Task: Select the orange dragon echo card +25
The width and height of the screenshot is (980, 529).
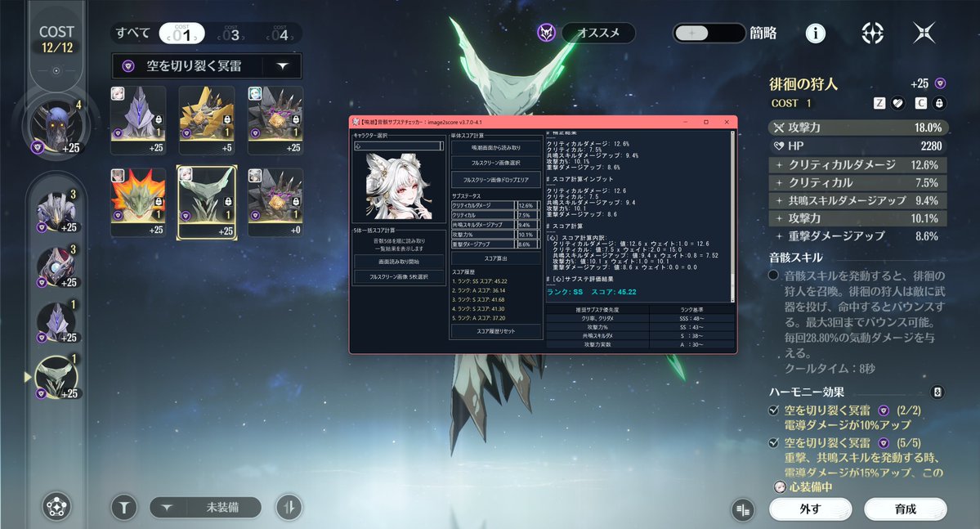Action: coord(138,201)
